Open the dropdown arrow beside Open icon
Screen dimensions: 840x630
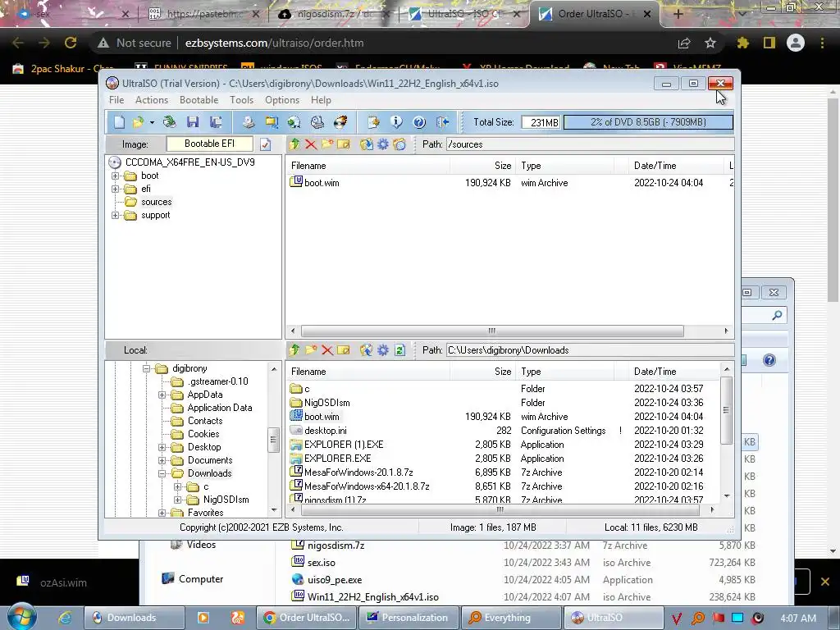152,123
